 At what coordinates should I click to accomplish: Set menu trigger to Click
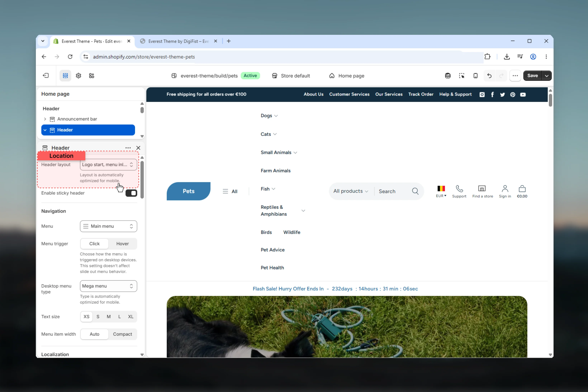pos(94,244)
